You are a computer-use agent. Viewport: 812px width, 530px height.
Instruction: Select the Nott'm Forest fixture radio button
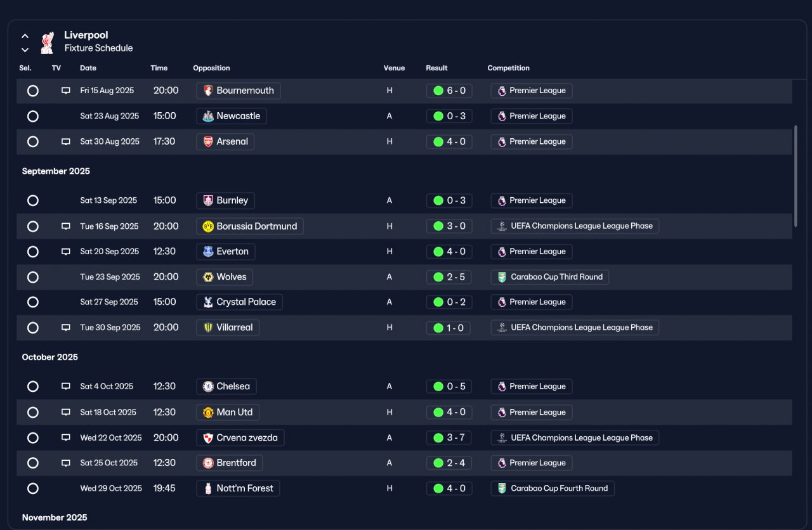point(33,488)
